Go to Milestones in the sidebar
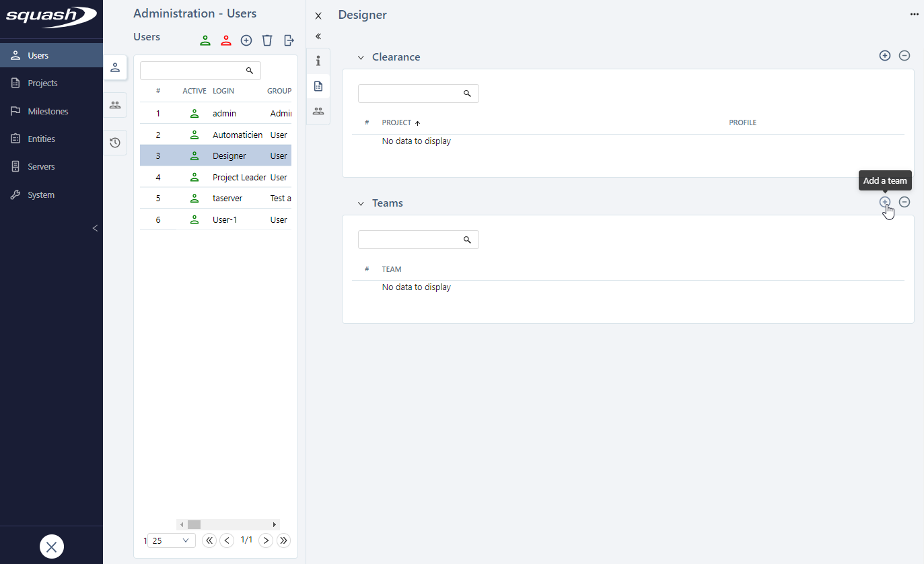 pyautogui.click(x=48, y=111)
